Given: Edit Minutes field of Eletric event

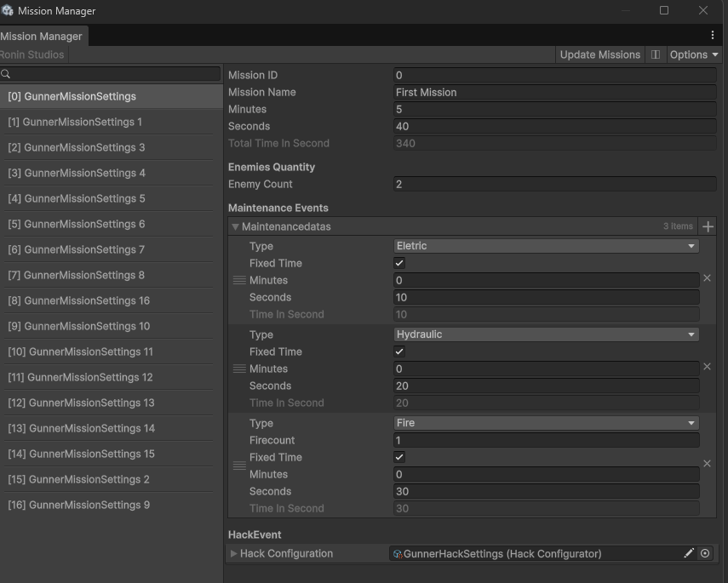Looking at the screenshot, I should pos(546,280).
